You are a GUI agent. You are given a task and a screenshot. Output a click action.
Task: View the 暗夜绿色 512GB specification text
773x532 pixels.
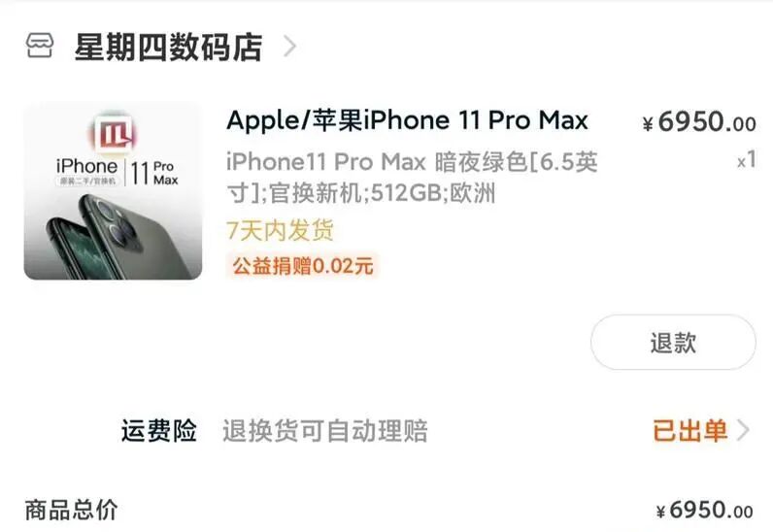coord(412,178)
